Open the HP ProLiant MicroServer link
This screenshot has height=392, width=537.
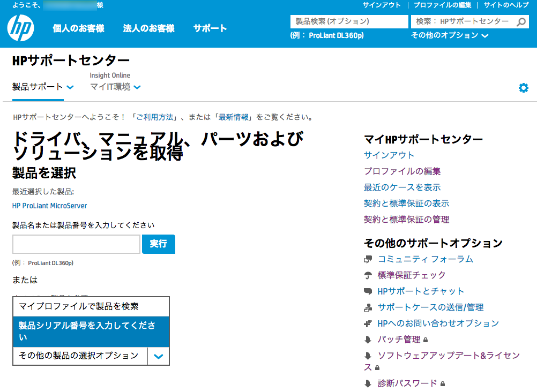(x=49, y=206)
